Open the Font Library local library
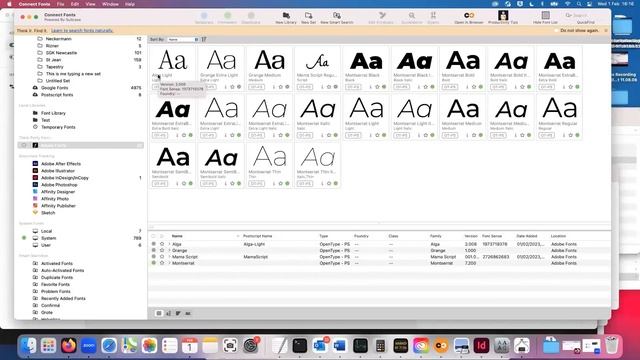The image size is (640, 360). tap(53, 113)
